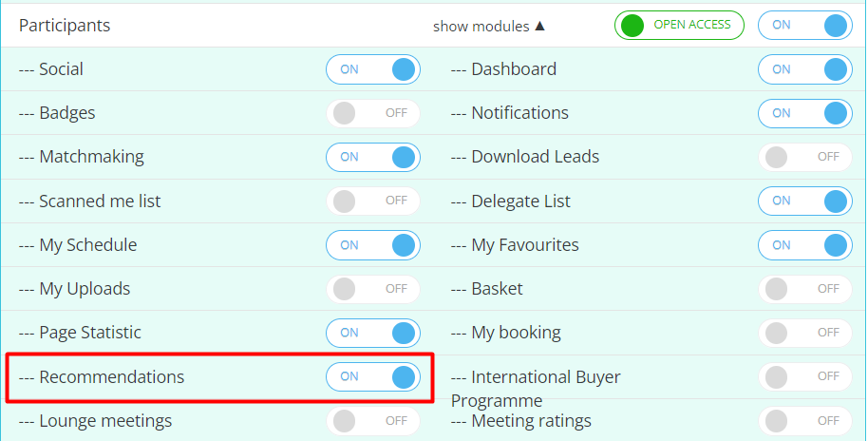The height and width of the screenshot is (441, 868).
Task: Enable the Download Leads toggle
Action: (804, 157)
